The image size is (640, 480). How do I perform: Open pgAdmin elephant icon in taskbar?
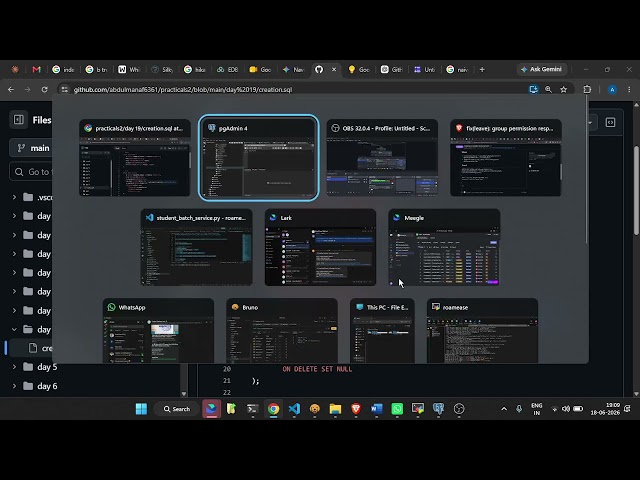(438, 409)
